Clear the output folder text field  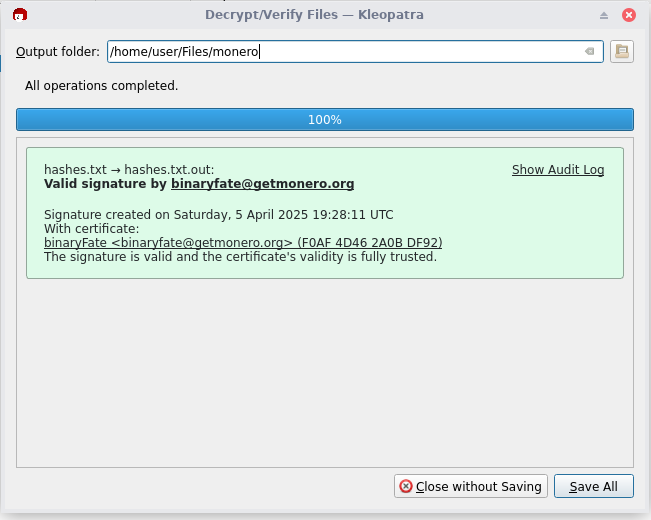coord(589,52)
